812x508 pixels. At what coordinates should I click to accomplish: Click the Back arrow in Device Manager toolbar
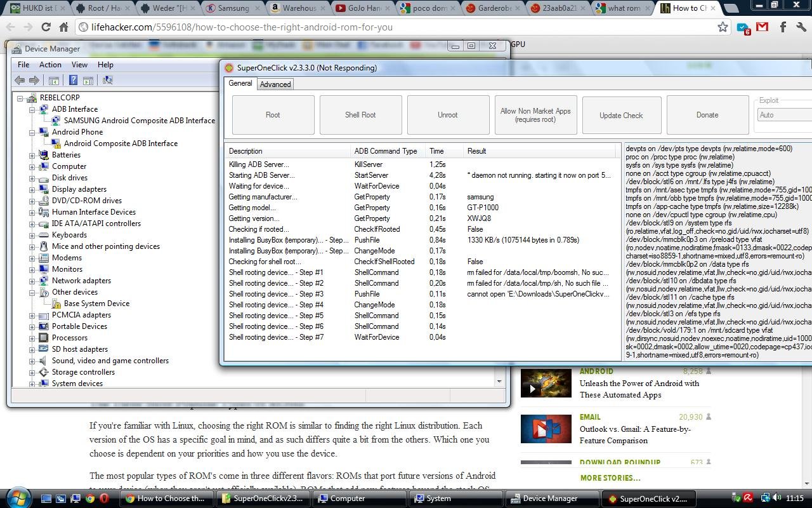pos(20,80)
